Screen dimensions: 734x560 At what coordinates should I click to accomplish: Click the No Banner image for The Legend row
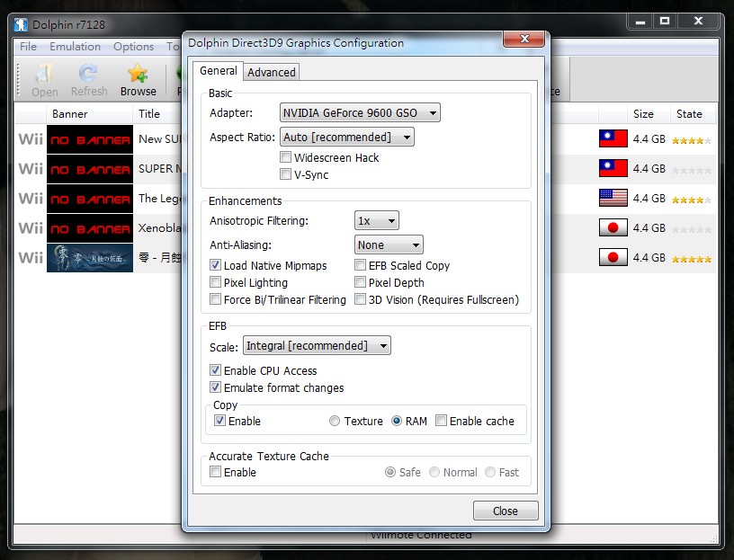(90, 199)
